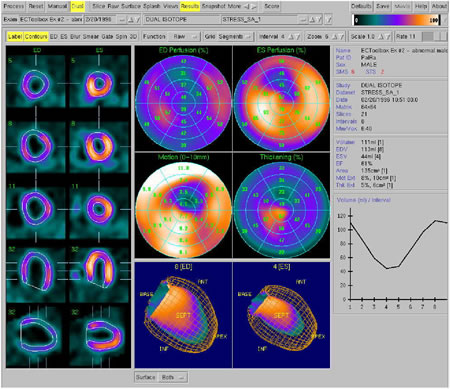
Task: Click the left arrow beside More
Action: click(x=246, y=6)
